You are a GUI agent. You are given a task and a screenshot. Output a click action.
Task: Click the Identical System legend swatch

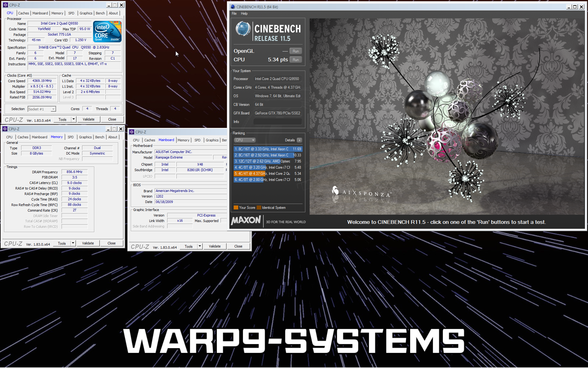(x=259, y=208)
